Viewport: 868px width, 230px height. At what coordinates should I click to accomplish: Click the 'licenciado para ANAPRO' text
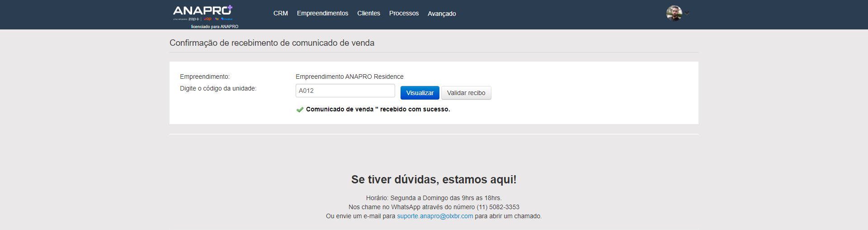[214, 27]
